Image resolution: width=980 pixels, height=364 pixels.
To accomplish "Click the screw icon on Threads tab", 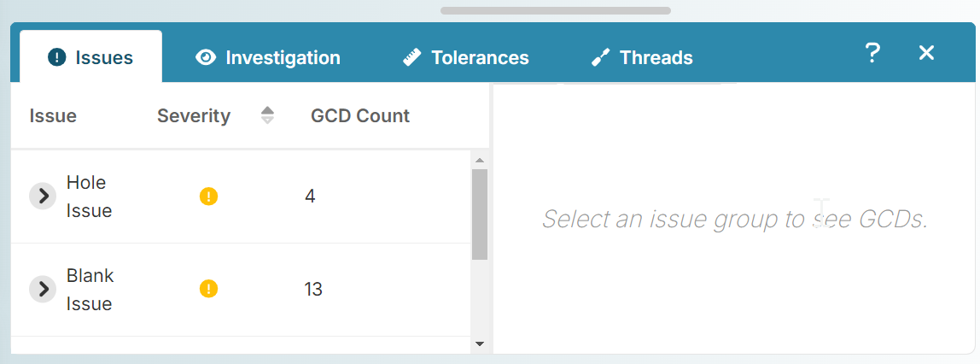I will (x=600, y=58).
